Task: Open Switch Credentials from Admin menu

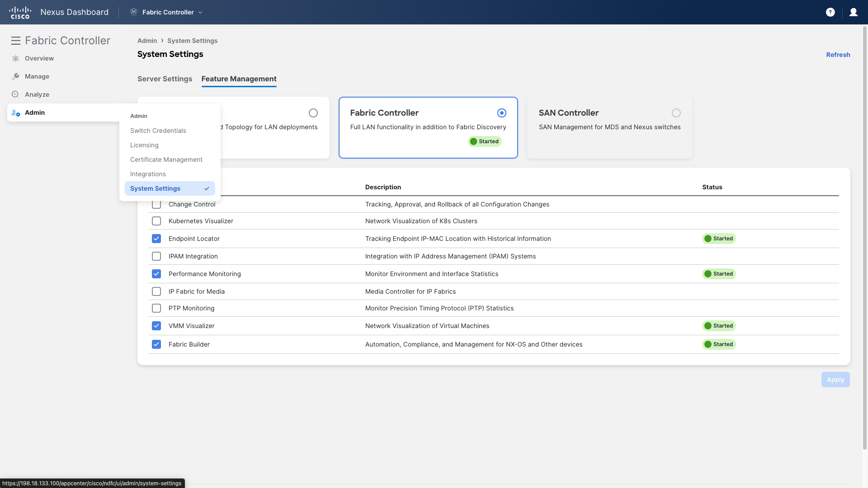Action: tap(170, 131)
